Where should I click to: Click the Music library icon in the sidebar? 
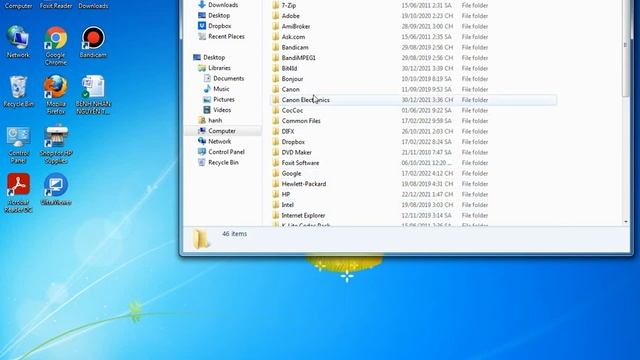point(207,89)
